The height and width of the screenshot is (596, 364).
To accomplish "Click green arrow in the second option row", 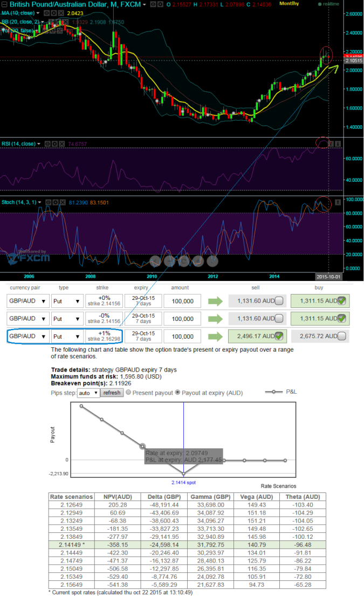I will tap(216, 319).
